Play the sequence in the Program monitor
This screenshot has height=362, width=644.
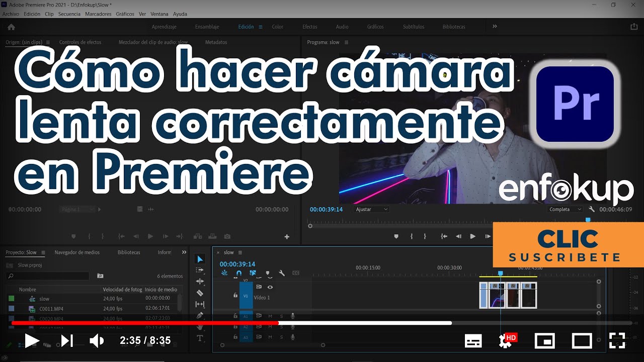pyautogui.click(x=472, y=236)
